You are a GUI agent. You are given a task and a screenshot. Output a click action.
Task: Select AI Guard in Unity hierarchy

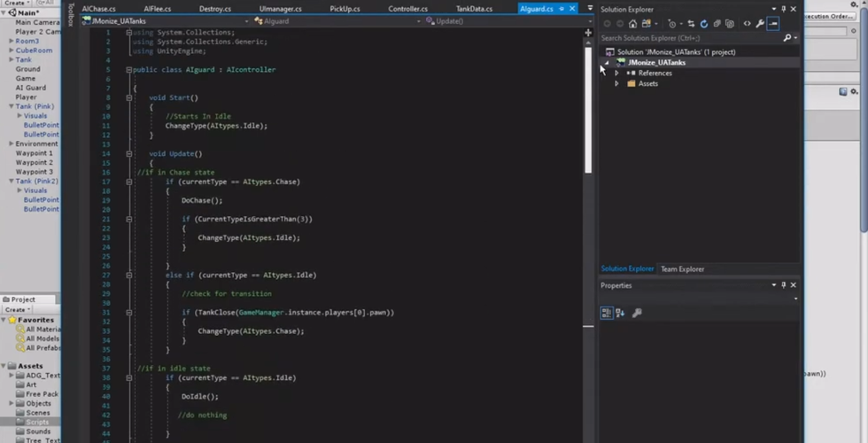[30, 88]
